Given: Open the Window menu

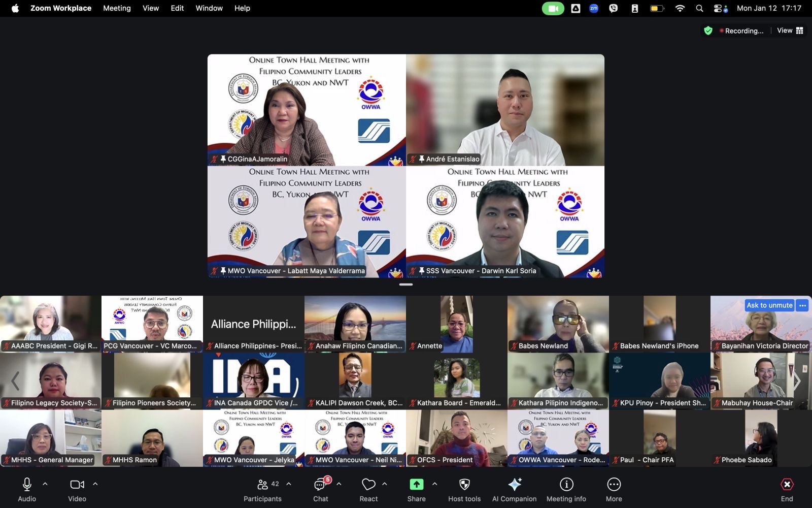Looking at the screenshot, I should pyautogui.click(x=209, y=8).
